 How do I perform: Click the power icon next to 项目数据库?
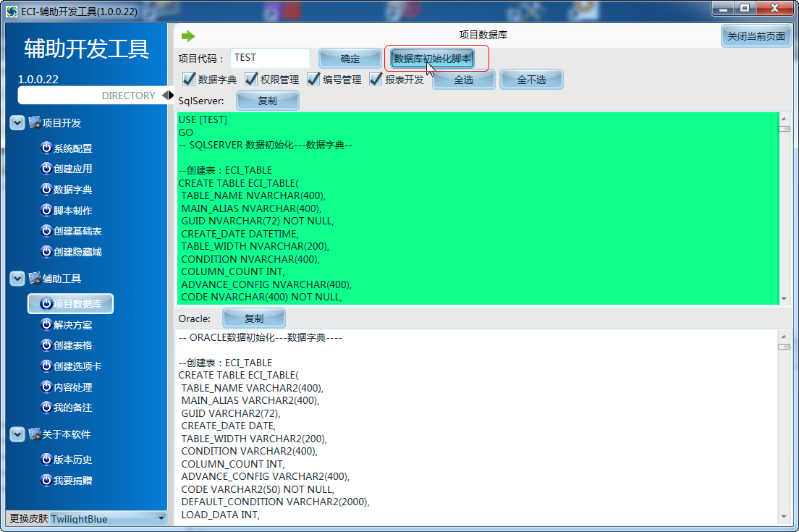click(46, 304)
